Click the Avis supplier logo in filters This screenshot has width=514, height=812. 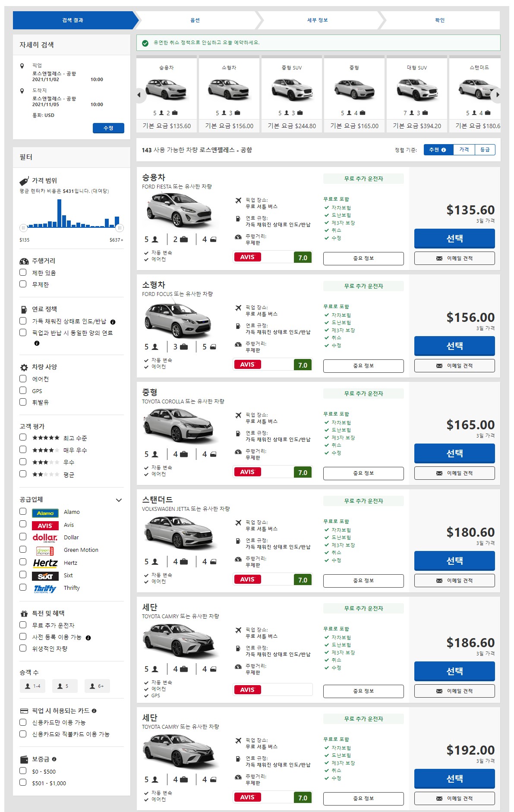point(45,526)
